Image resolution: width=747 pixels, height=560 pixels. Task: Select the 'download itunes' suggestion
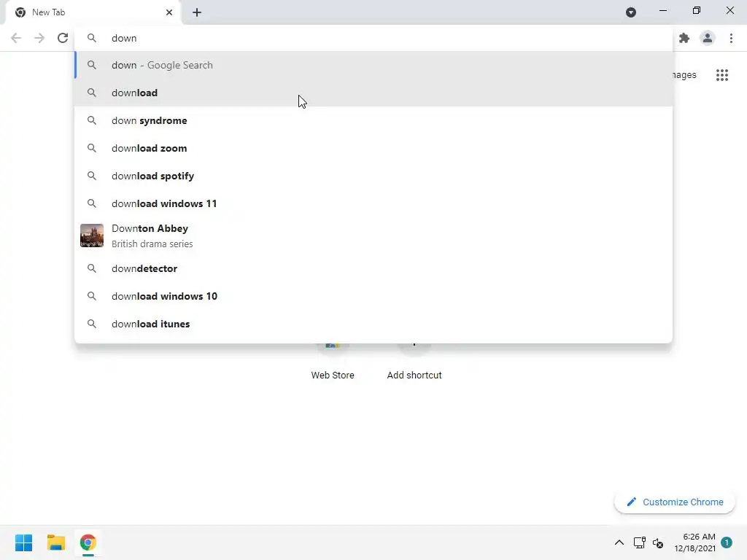(373, 324)
